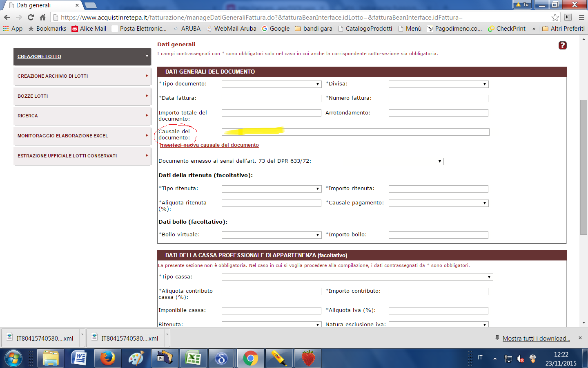Open the strawberry app in the taskbar

[x=308, y=359]
